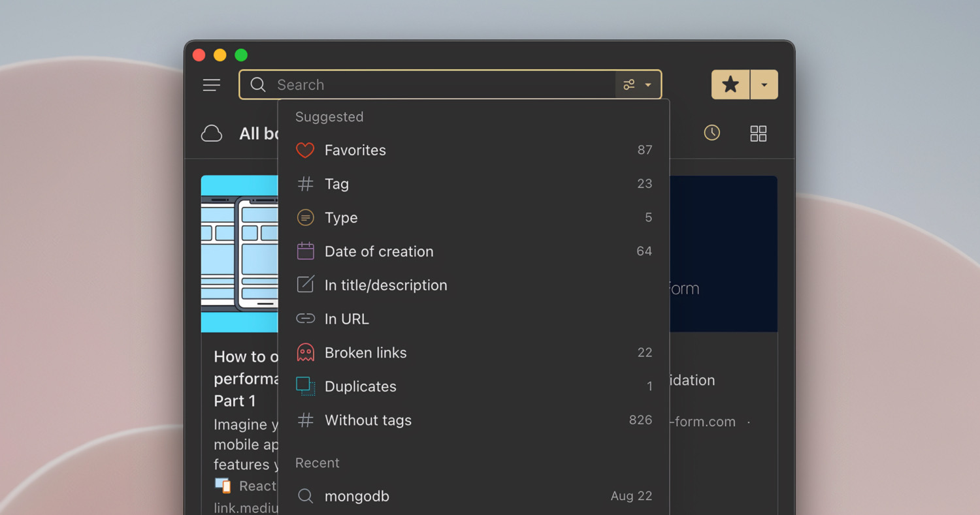Viewport: 980px width, 515px height.
Task: Open search filter options dropdown
Action: coord(638,85)
